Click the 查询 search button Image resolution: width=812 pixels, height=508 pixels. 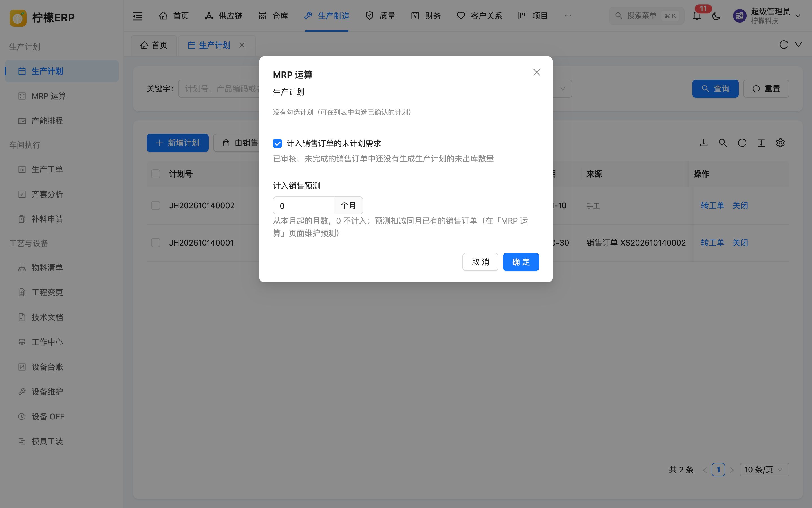coord(715,89)
